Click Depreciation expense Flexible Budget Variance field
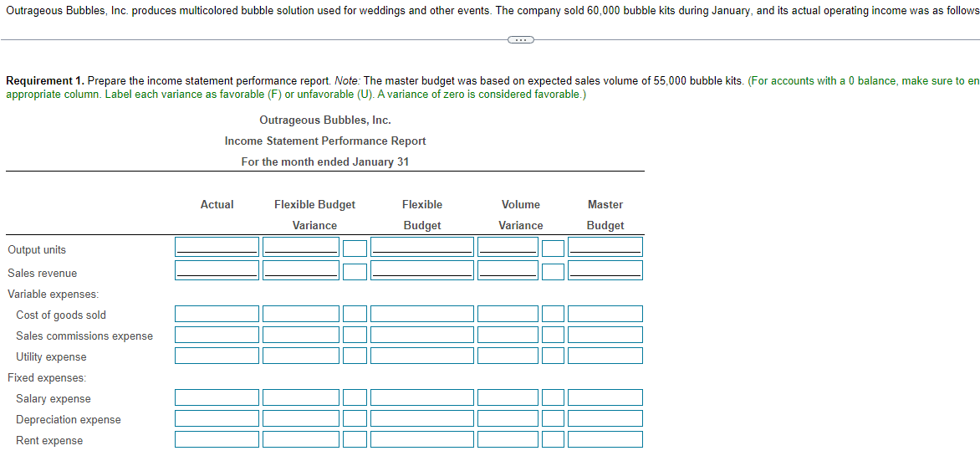Image resolution: width=980 pixels, height=456 pixels. [x=301, y=418]
